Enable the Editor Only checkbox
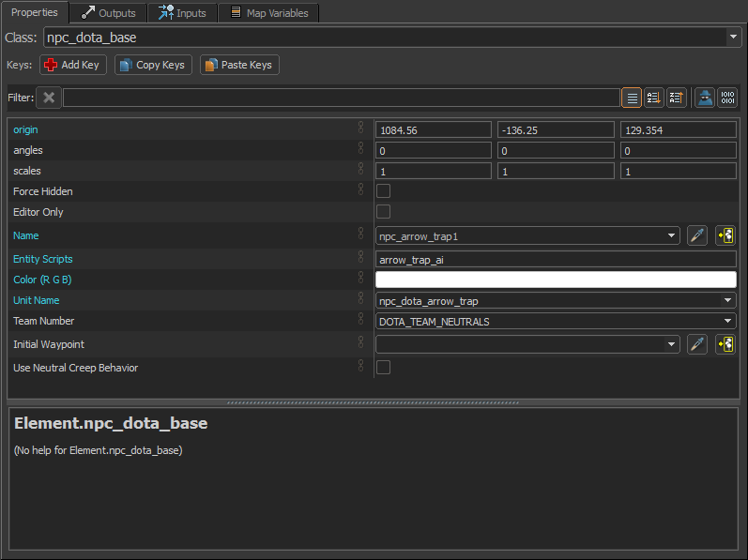Viewport: 748px width, 560px height. pyautogui.click(x=383, y=212)
